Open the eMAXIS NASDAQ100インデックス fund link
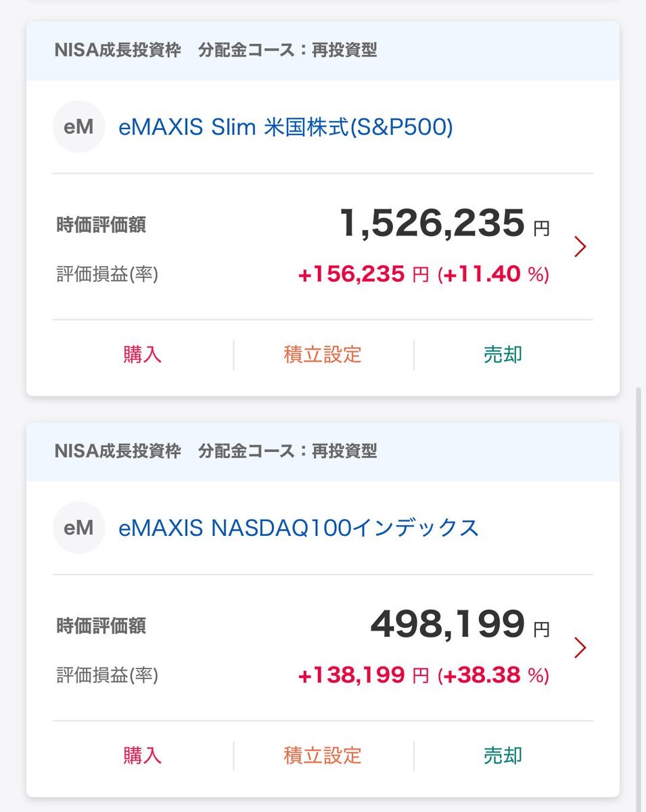Image resolution: width=646 pixels, height=812 pixels. point(298,528)
